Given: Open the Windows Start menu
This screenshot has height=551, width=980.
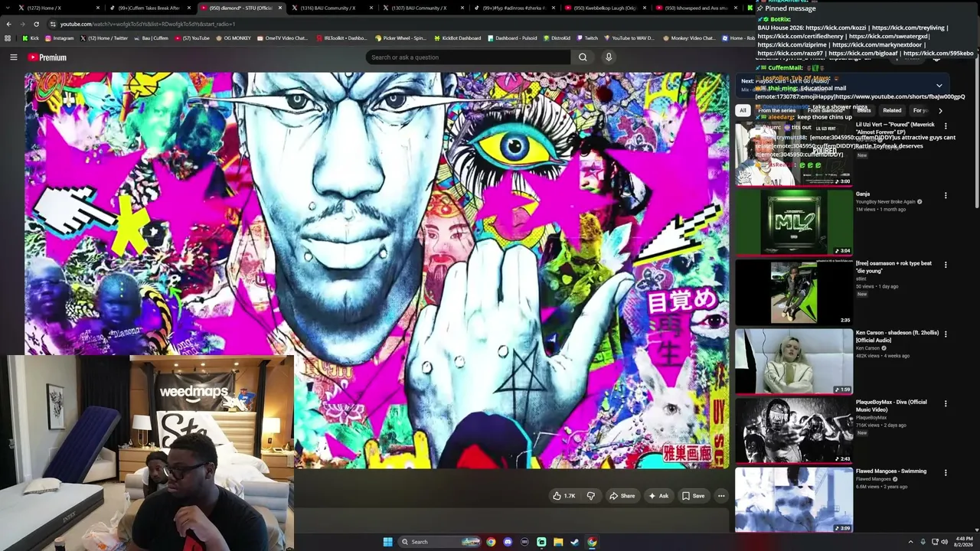Looking at the screenshot, I should coord(387,542).
